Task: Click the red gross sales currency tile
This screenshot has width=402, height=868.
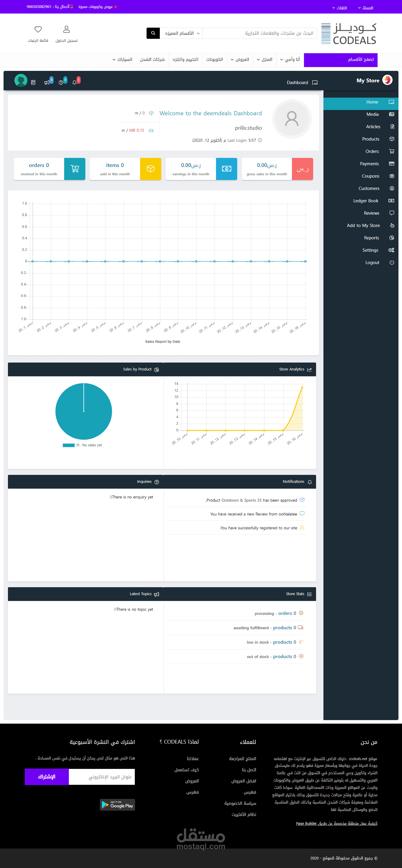Action: tap(303, 169)
